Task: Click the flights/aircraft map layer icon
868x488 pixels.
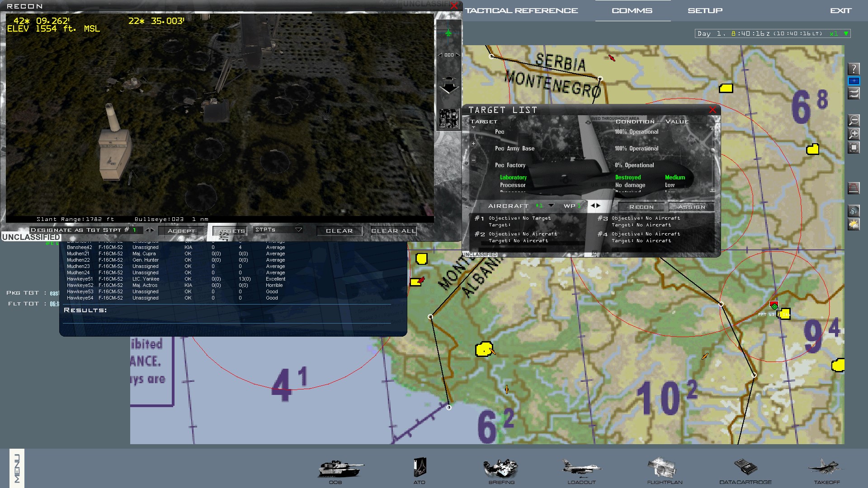Action: (854, 93)
